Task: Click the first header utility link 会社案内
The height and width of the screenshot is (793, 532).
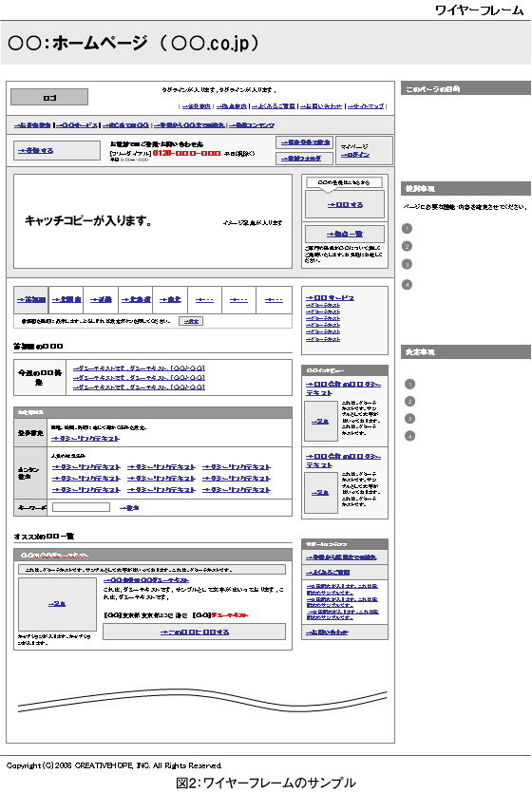Action: tap(197, 106)
